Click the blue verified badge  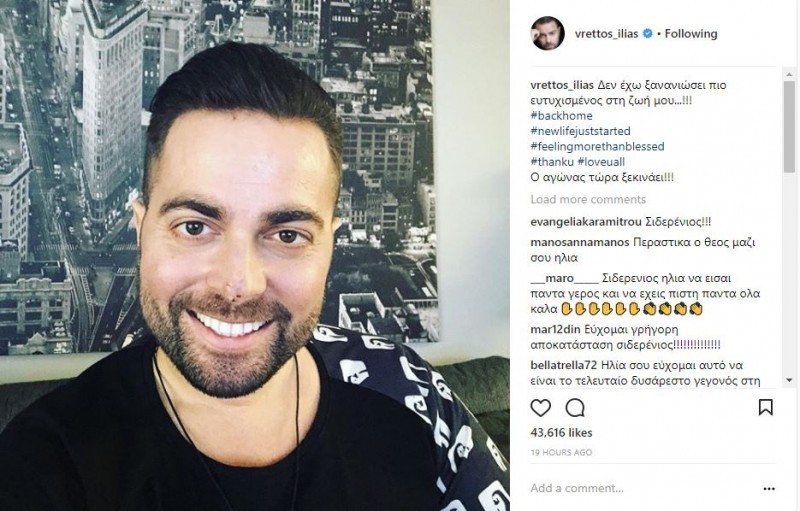point(647,34)
